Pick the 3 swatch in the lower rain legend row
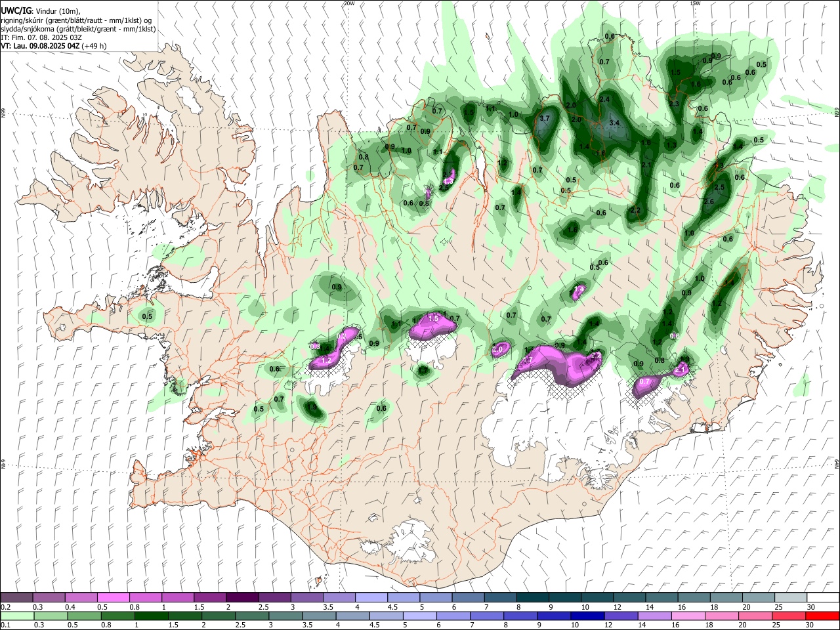The height and width of the screenshot is (630, 840). point(285,616)
